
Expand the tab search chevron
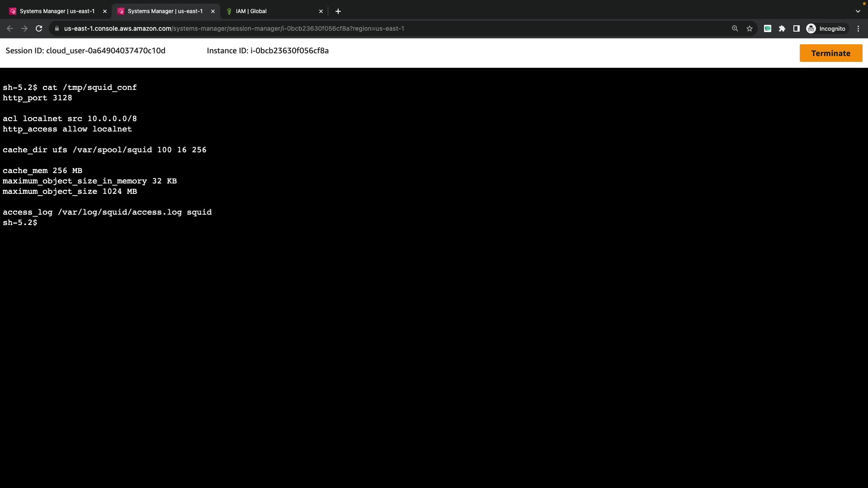858,11
